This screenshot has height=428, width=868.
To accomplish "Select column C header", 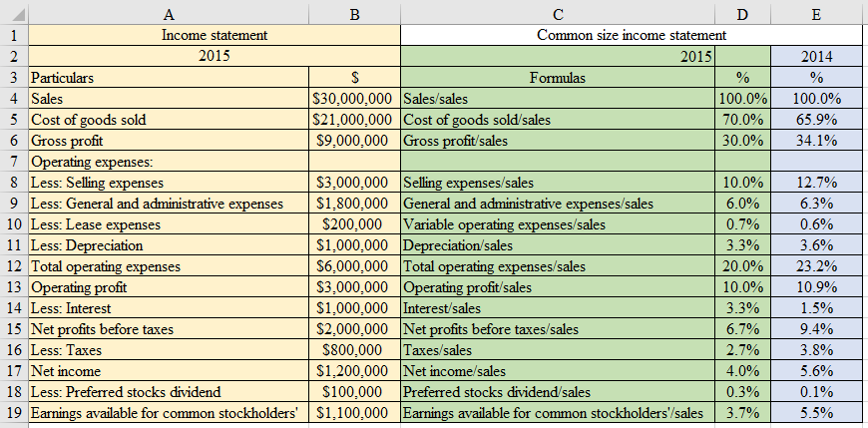I will pos(558,13).
